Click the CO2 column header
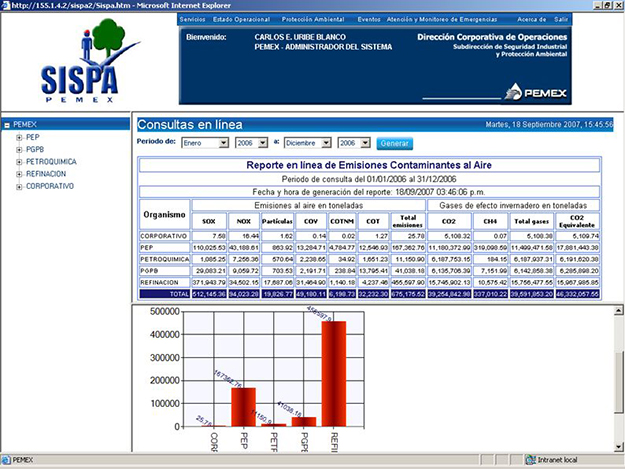625x469 pixels. coord(449,221)
